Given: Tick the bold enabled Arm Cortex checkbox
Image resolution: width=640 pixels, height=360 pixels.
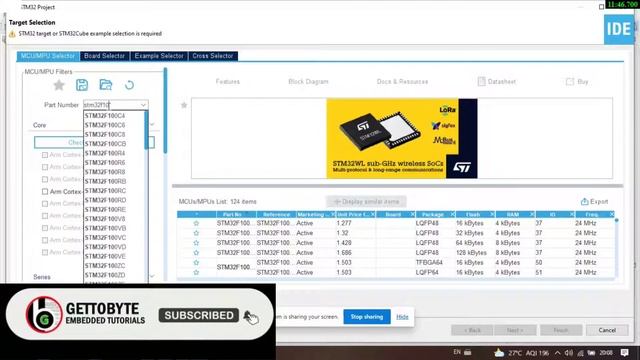Looking at the screenshot, I should tap(45, 191).
